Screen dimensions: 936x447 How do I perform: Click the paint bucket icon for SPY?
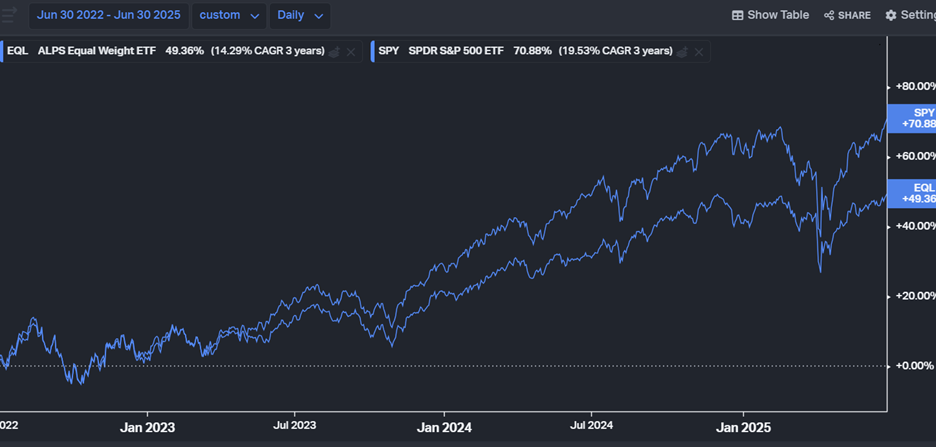click(x=682, y=51)
